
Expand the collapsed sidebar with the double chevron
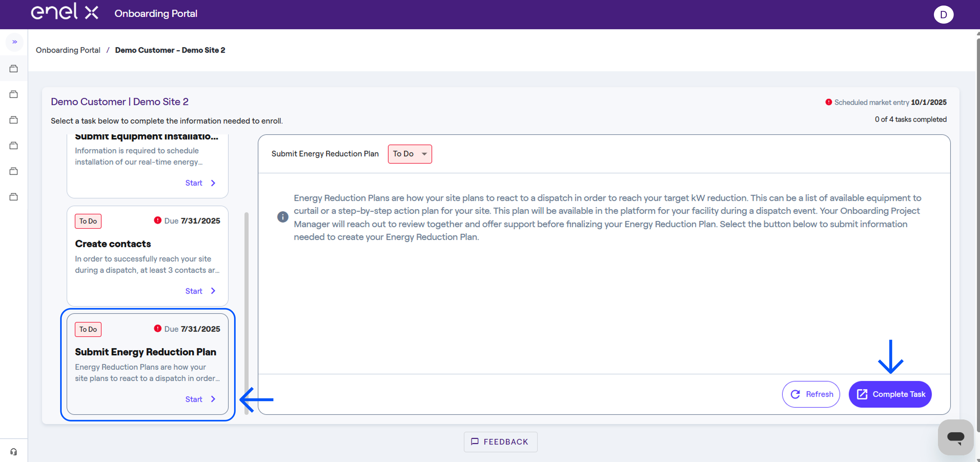14,42
